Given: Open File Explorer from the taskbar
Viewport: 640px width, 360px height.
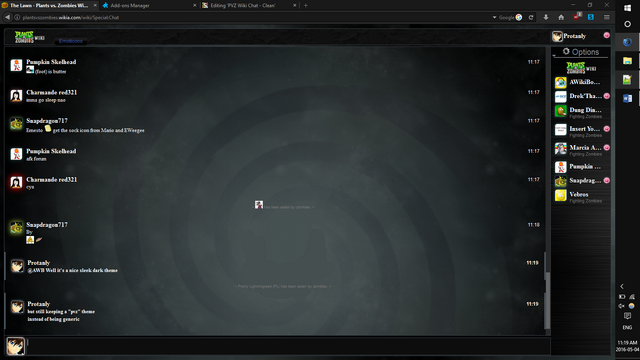Looking at the screenshot, I should [627, 61].
